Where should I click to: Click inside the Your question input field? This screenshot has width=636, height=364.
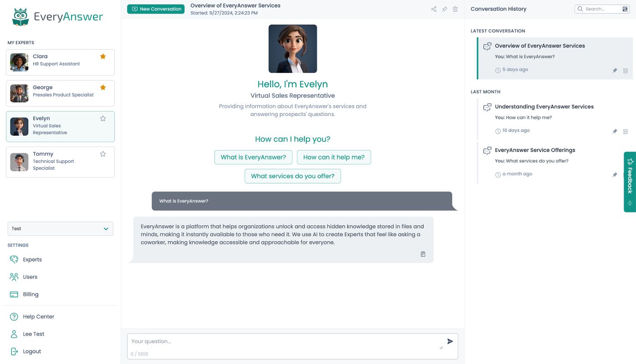coord(273,341)
